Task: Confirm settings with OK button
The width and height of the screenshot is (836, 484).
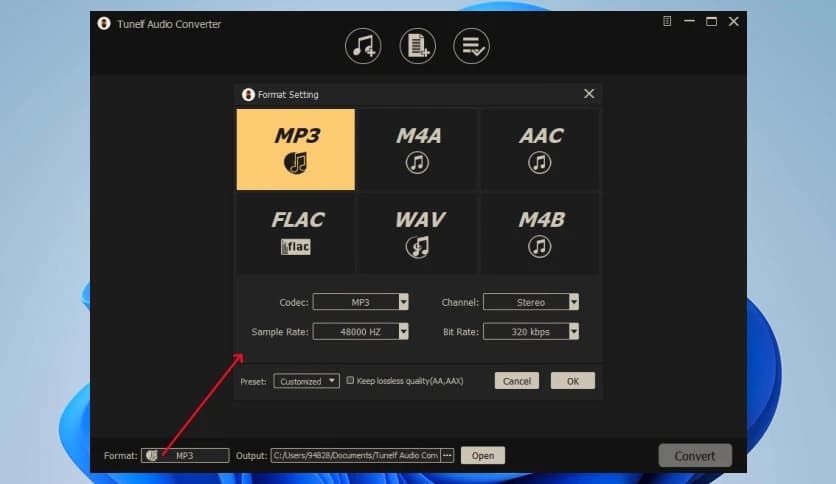Action: click(x=573, y=381)
